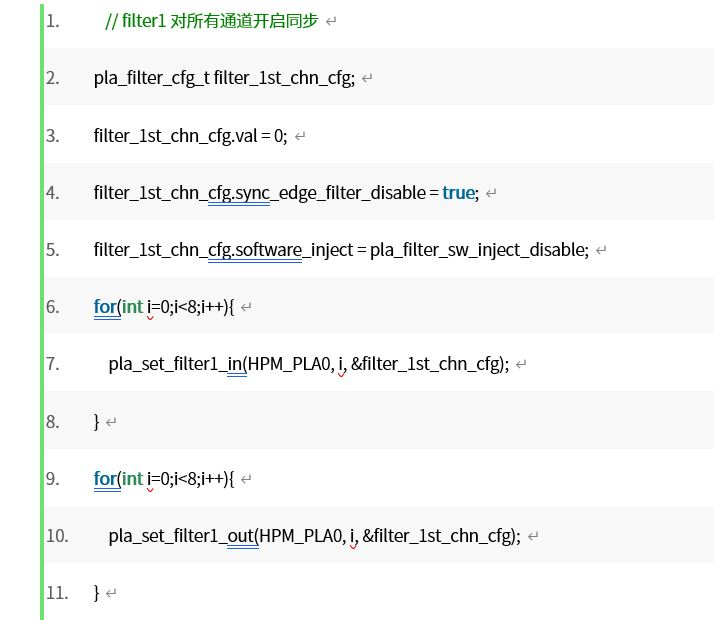Click the line number 4 marker

tap(52, 193)
